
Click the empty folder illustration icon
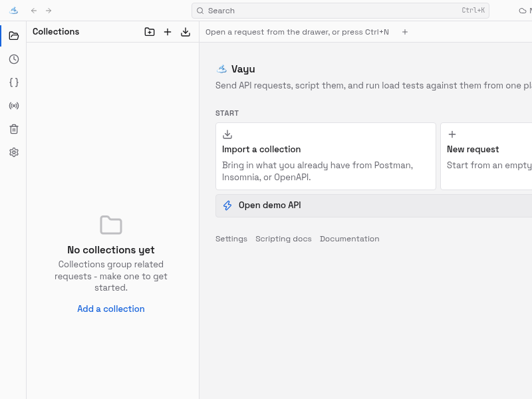coord(111,225)
